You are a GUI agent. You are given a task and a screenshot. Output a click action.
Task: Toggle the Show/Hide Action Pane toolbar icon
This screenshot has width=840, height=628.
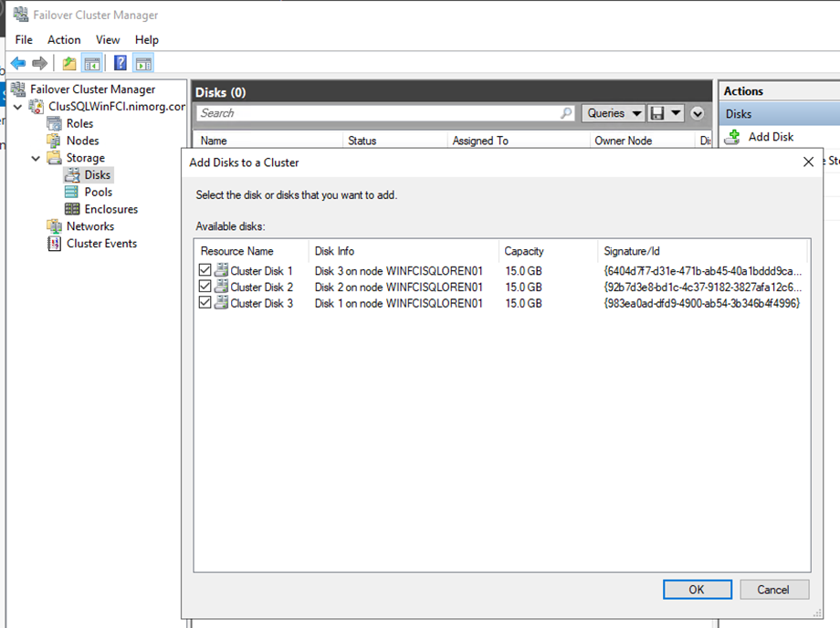[x=143, y=63]
